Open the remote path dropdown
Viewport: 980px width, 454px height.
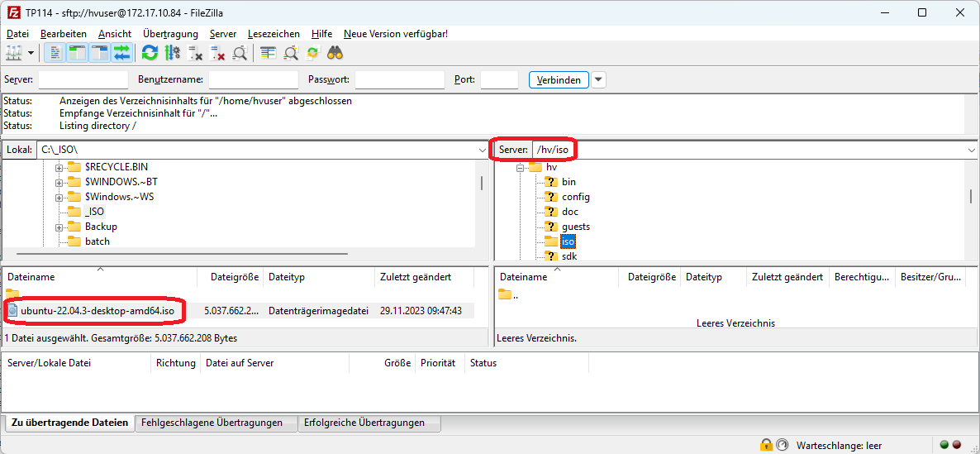click(x=971, y=150)
